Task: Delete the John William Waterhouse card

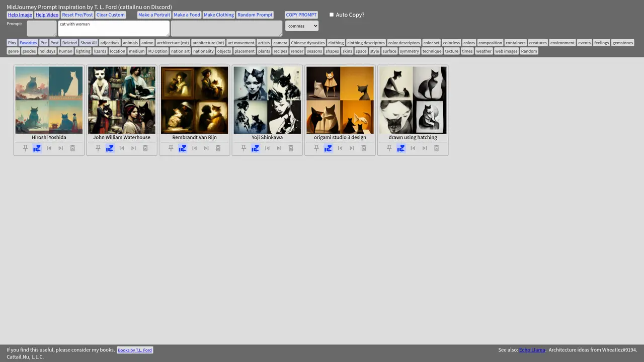Action: (x=145, y=148)
